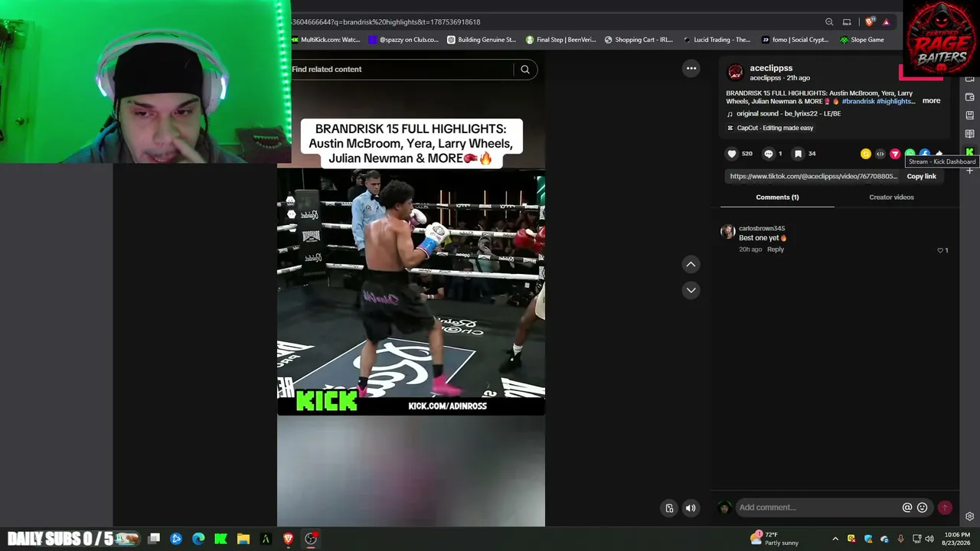Open the aceclippss profile name
The image size is (980, 551).
[771, 68]
